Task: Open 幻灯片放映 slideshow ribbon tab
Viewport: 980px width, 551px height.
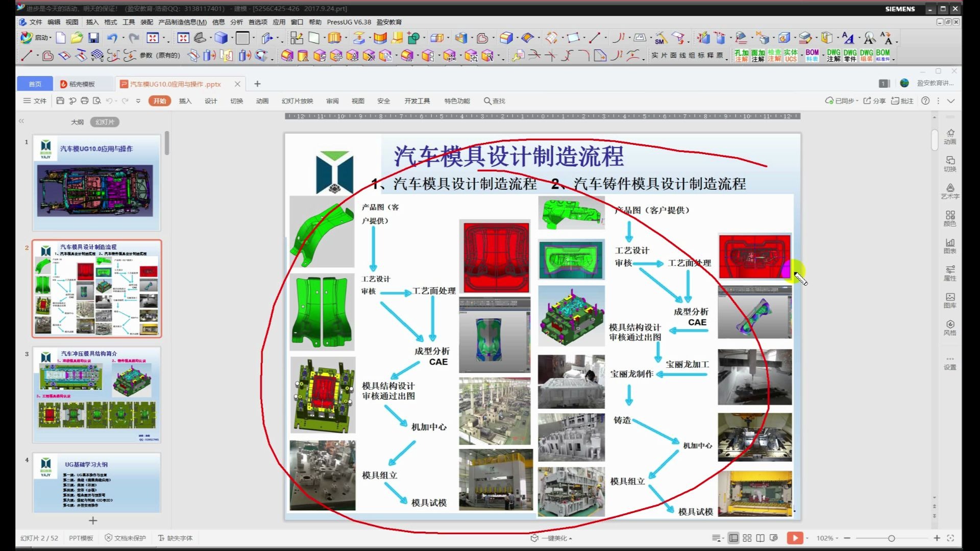Action: pos(297,101)
